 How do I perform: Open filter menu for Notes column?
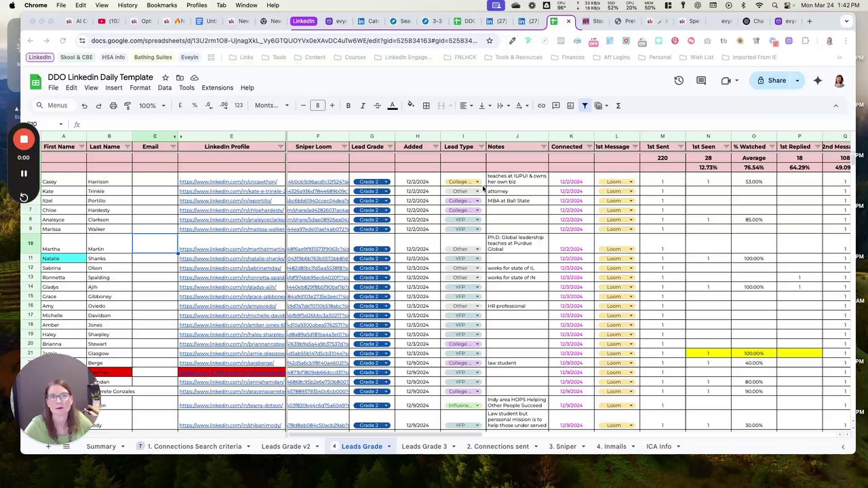(x=543, y=147)
